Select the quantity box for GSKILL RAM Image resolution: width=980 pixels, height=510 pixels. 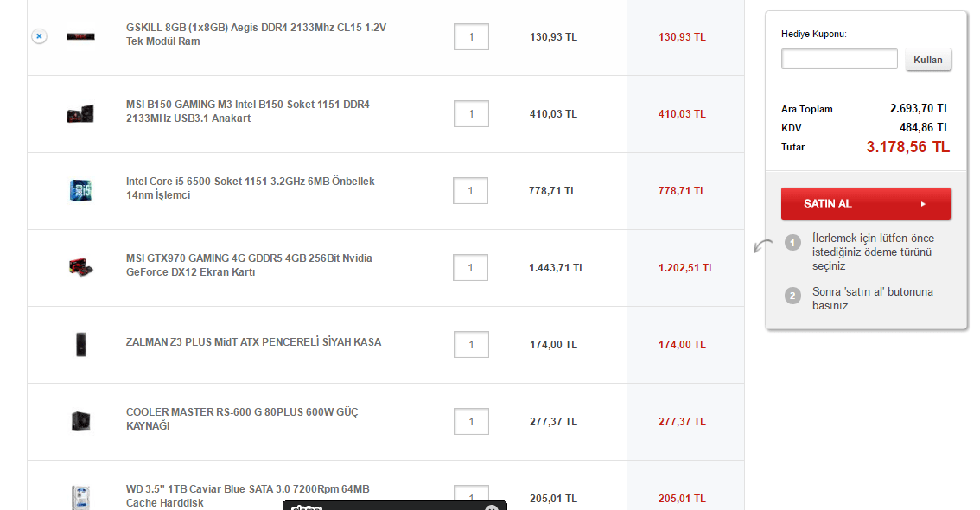471,37
